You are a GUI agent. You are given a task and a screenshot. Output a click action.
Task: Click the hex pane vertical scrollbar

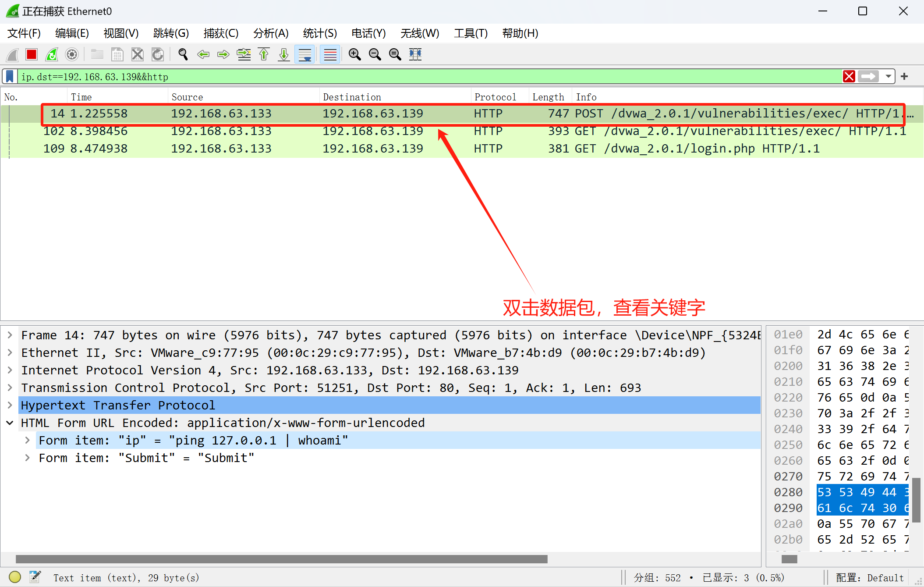(x=917, y=500)
